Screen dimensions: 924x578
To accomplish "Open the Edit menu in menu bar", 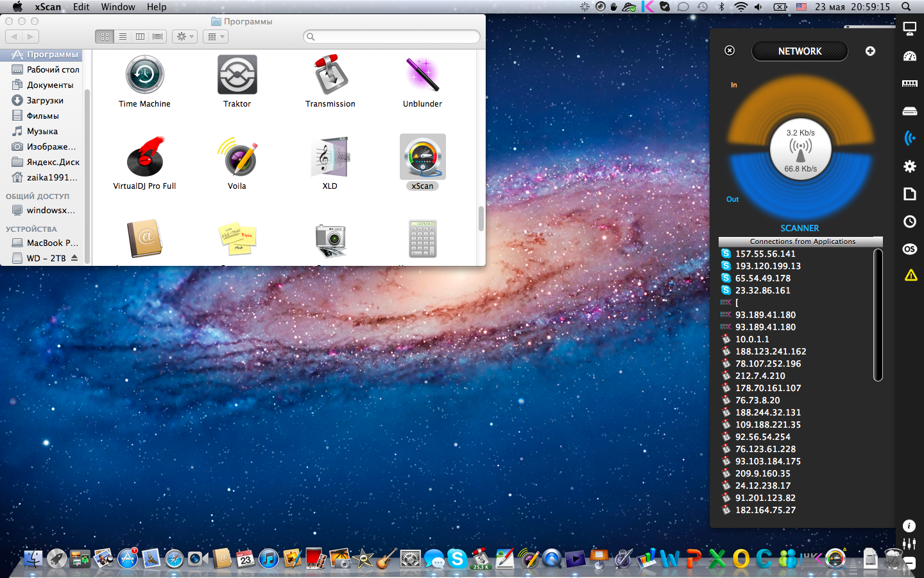I will click(81, 7).
